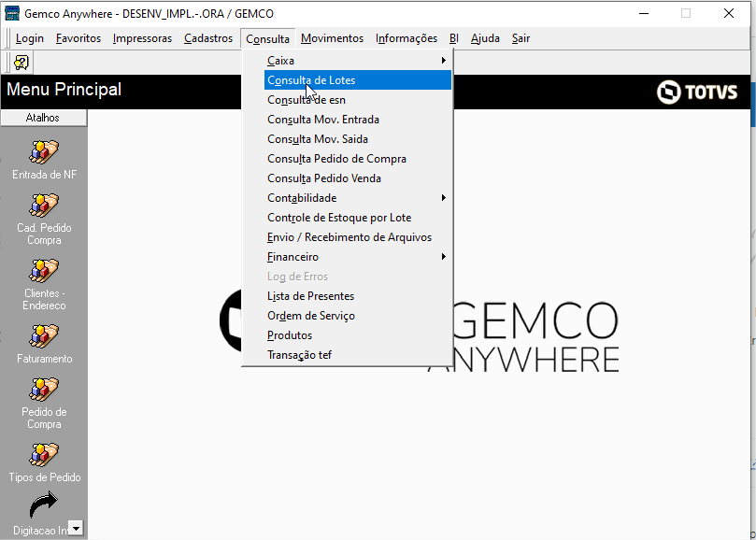The image size is (756, 540).
Task: Click the Gemco app icon in title bar
Action: coord(12,13)
